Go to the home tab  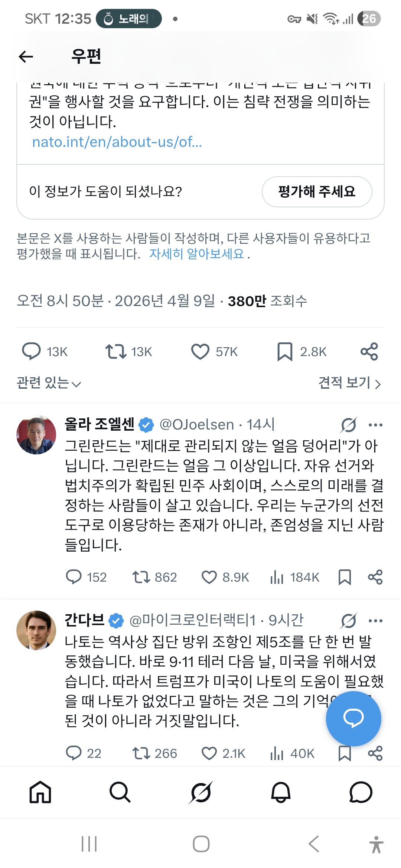pos(40,792)
